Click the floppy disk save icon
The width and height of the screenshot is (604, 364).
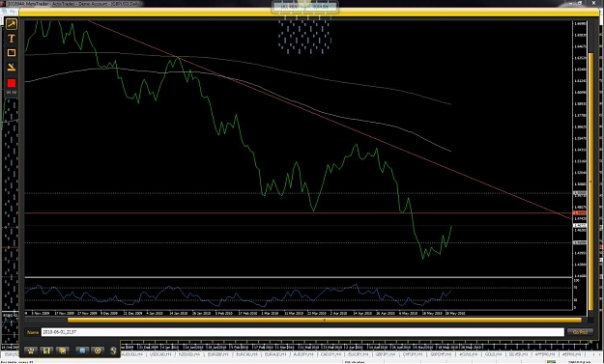click(46, 350)
